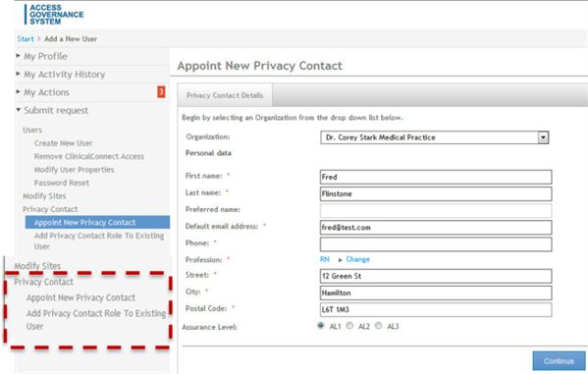
Task: Click the Personal data section label
Action: (x=208, y=153)
